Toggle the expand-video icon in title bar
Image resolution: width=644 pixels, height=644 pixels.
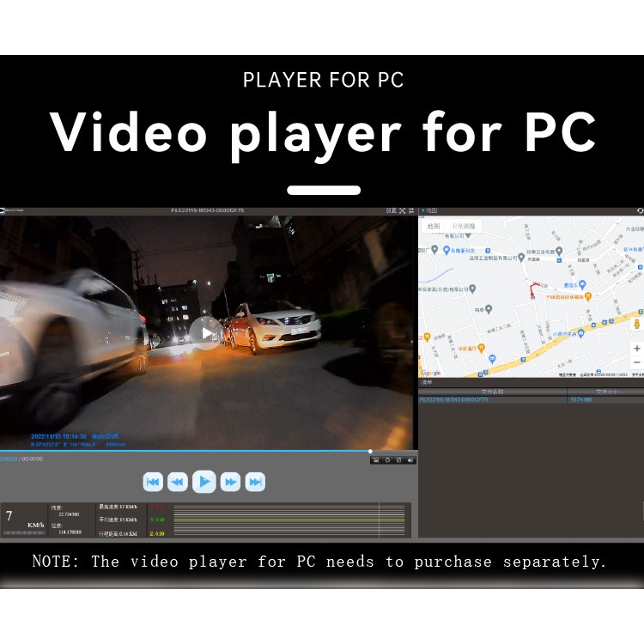(402, 210)
